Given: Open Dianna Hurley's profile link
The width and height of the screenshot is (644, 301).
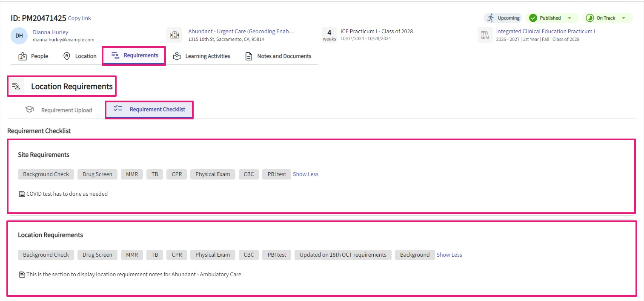Looking at the screenshot, I should click(x=50, y=32).
